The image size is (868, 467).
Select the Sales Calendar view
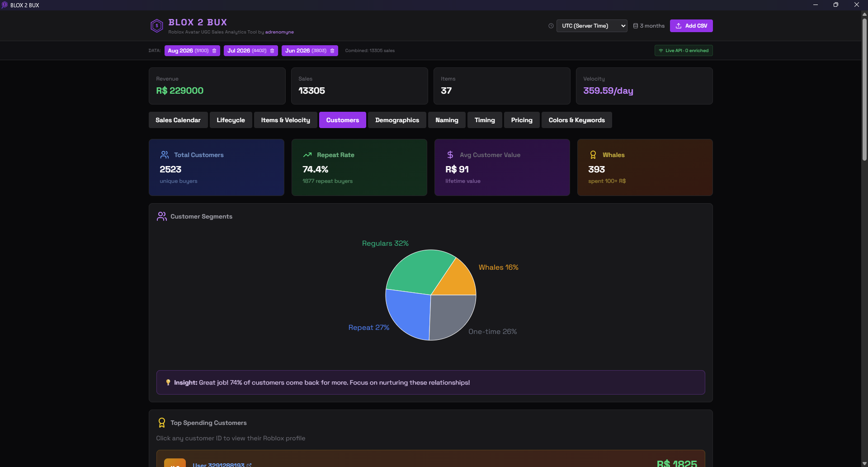pyautogui.click(x=178, y=120)
